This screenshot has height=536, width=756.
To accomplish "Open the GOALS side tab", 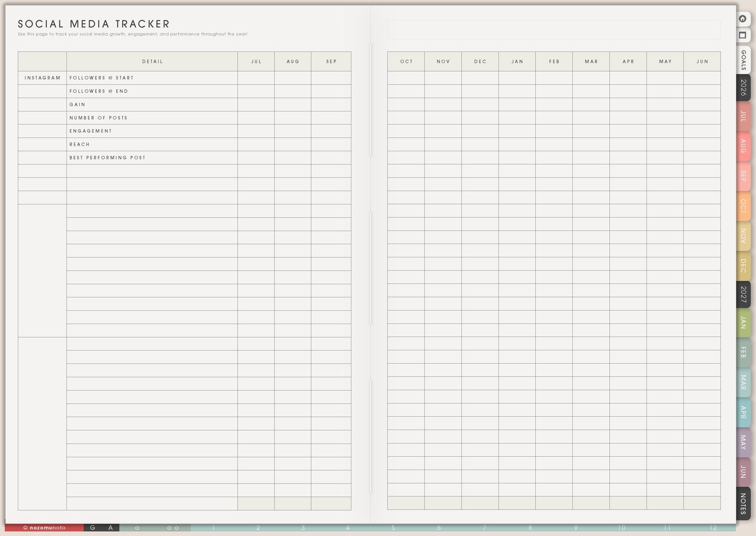I will click(x=743, y=60).
